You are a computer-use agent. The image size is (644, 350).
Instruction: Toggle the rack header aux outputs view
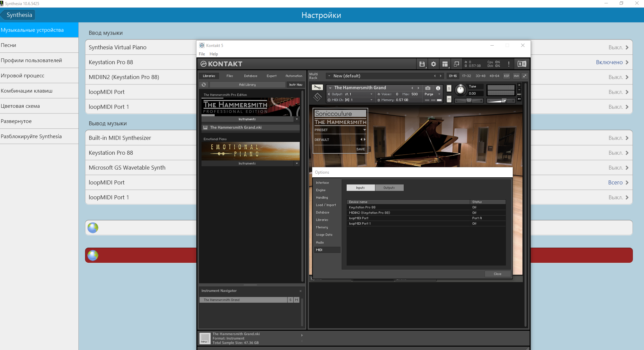[516, 76]
